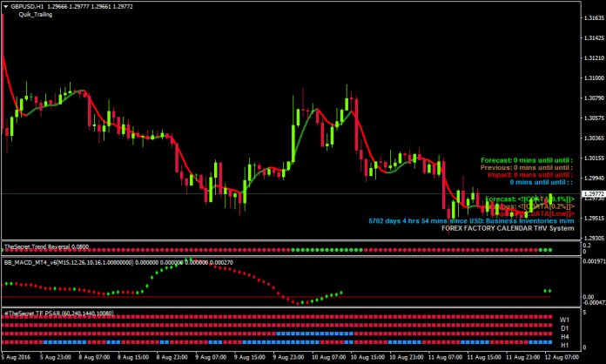
Task: Click the W1 timeframe row label
Action: click(x=565, y=320)
